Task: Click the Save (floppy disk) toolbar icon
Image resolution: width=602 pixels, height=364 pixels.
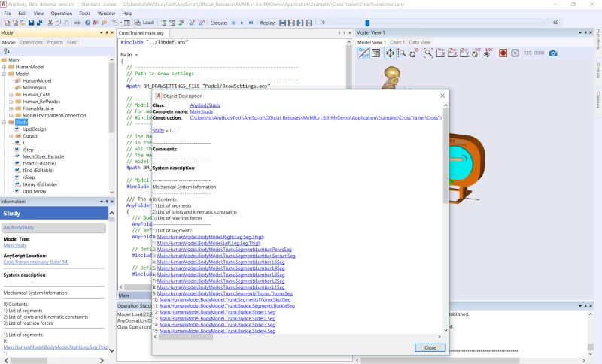Action: click(31, 23)
